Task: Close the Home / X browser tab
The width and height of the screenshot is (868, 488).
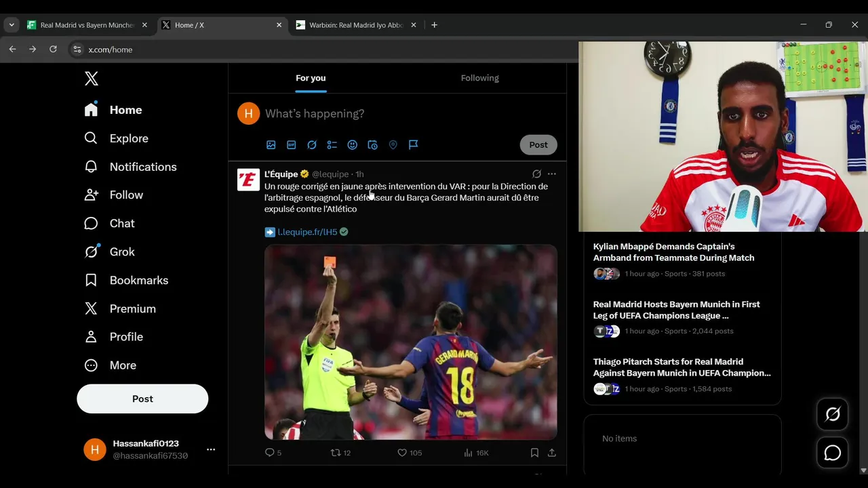Action: point(279,25)
